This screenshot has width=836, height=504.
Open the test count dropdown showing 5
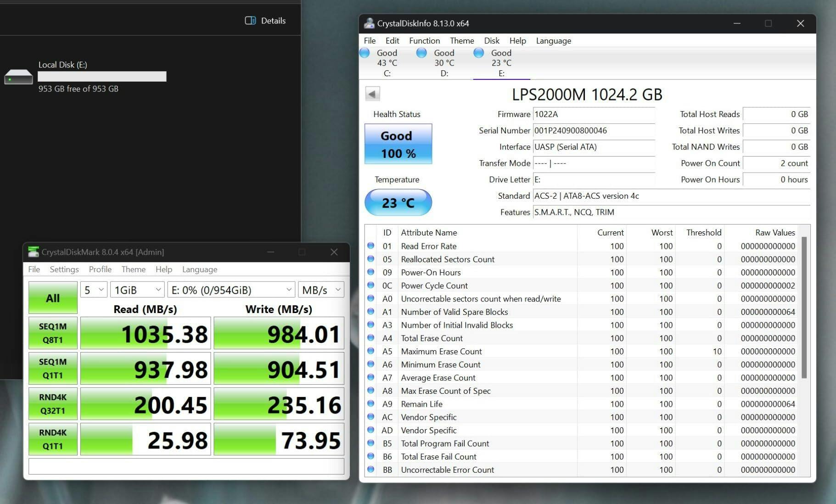click(94, 290)
